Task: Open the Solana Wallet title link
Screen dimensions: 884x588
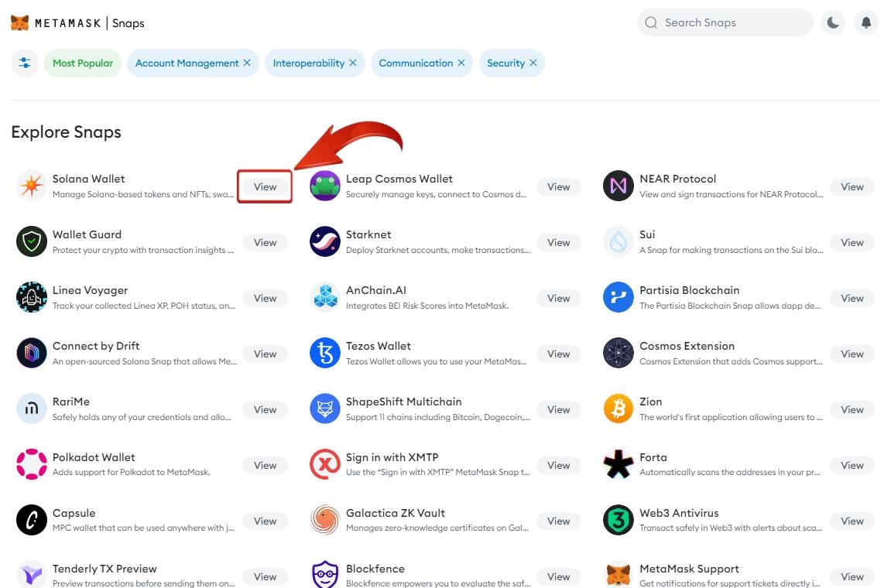Action: [x=88, y=179]
